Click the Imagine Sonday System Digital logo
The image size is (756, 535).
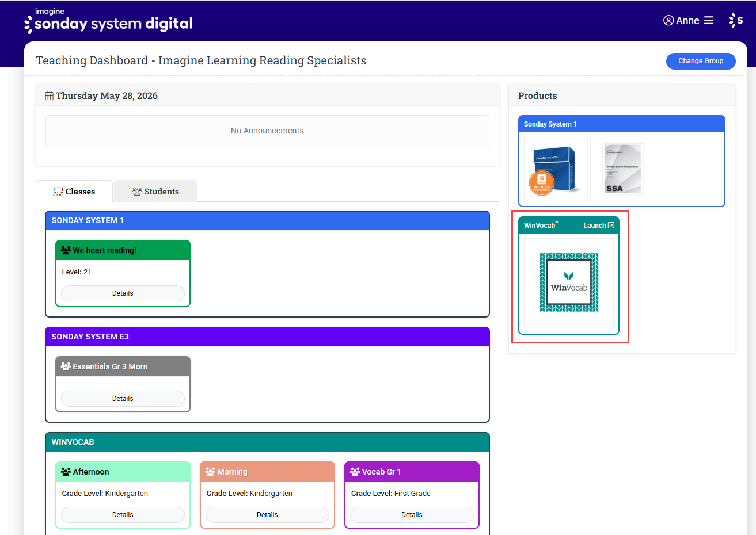(108, 21)
